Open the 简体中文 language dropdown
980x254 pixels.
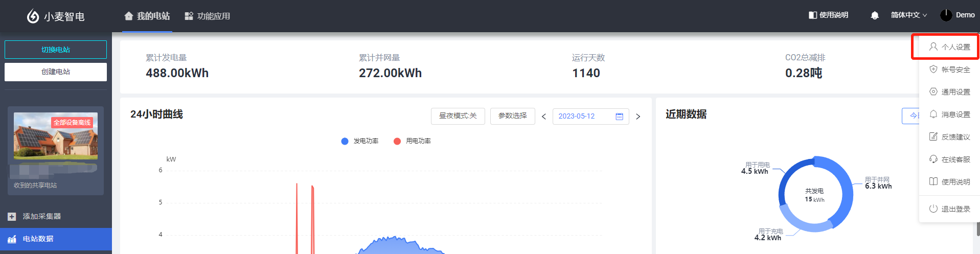coord(908,15)
